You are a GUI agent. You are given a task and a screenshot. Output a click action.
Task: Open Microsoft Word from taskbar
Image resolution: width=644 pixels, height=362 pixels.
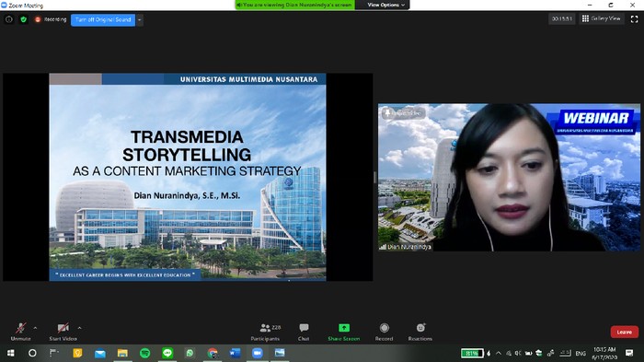(235, 353)
